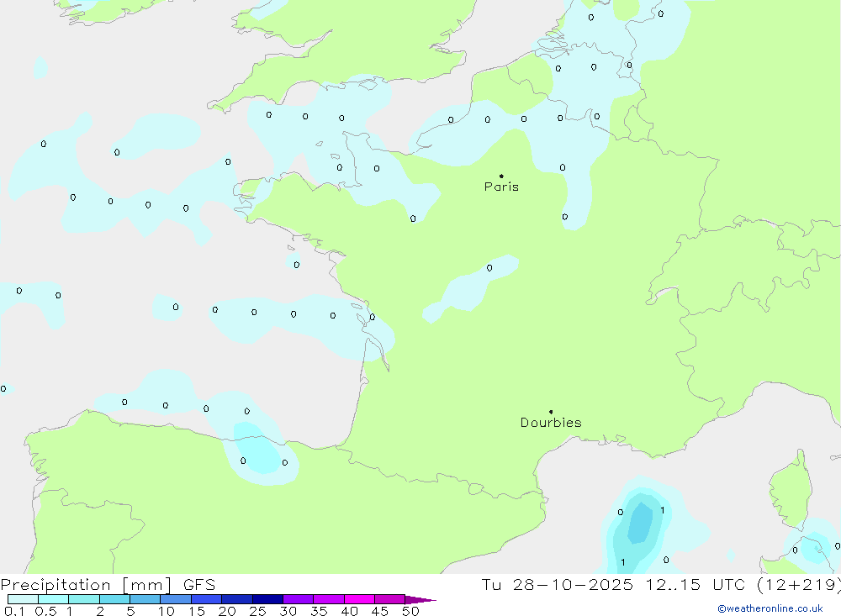Click the 50 mm legend arrow tip
The height and width of the screenshot is (616, 841).
tap(421, 600)
